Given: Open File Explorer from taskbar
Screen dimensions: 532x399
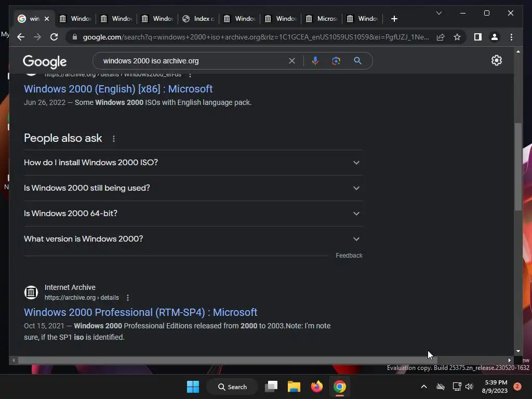Looking at the screenshot, I should (294, 387).
